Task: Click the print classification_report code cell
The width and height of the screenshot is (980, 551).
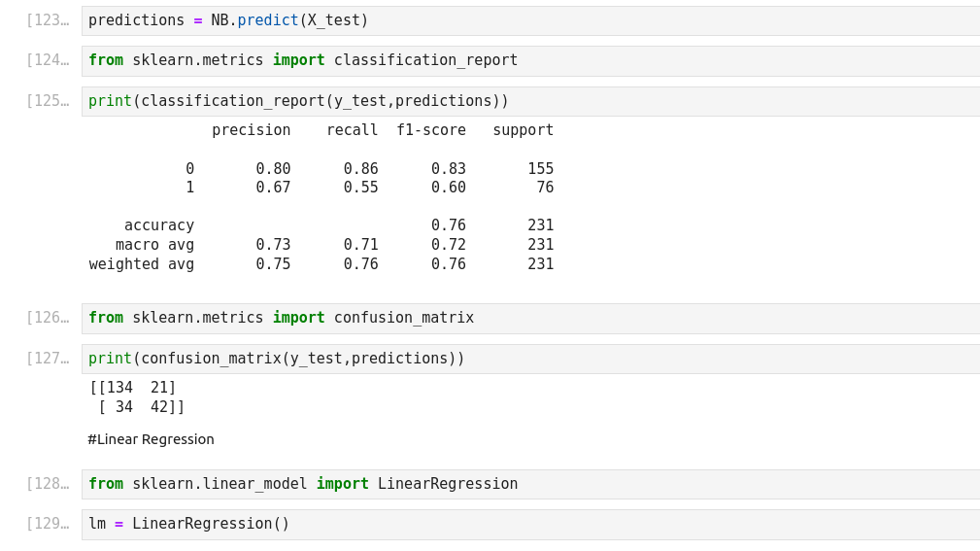Action: (x=529, y=101)
